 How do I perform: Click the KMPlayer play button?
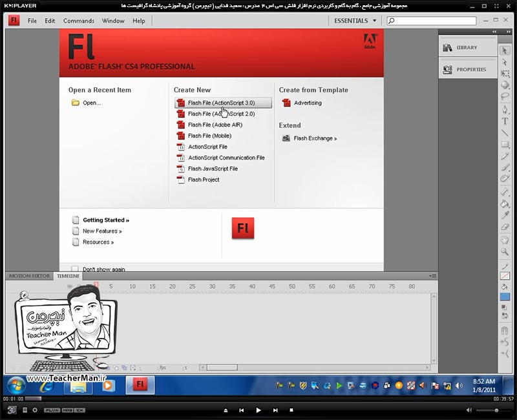[258, 410]
